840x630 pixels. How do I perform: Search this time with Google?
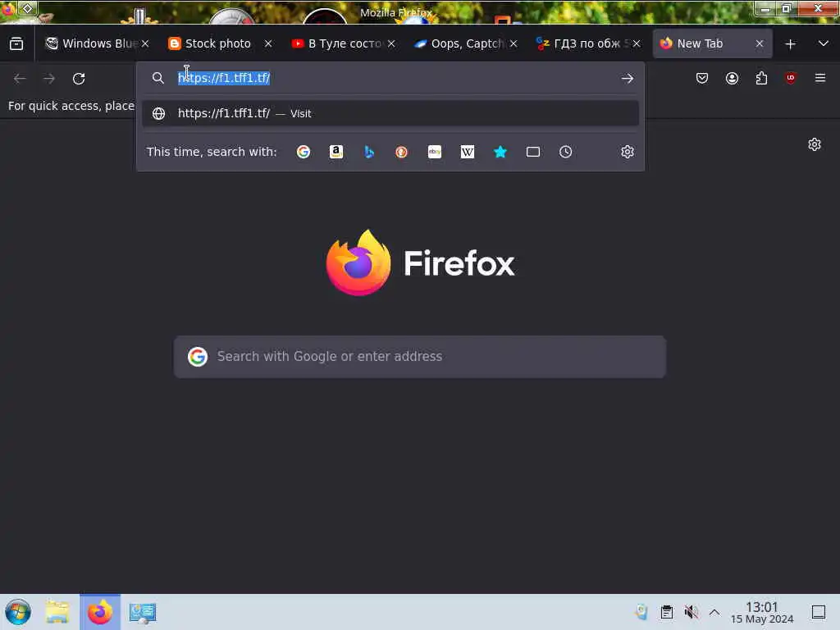304,152
